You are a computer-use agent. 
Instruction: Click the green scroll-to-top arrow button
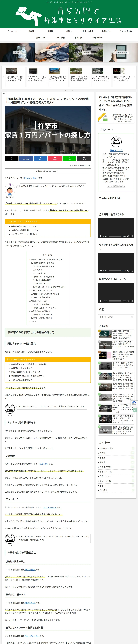[x=135, y=410]
